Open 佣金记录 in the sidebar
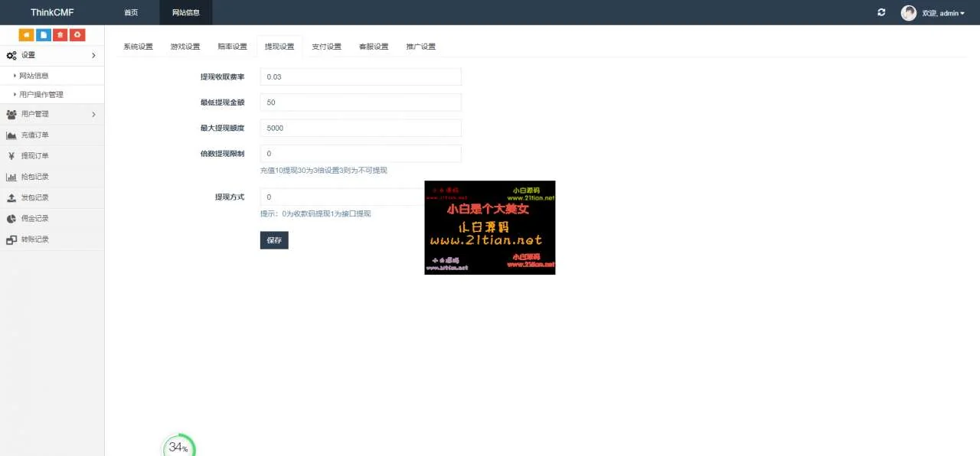 point(34,219)
